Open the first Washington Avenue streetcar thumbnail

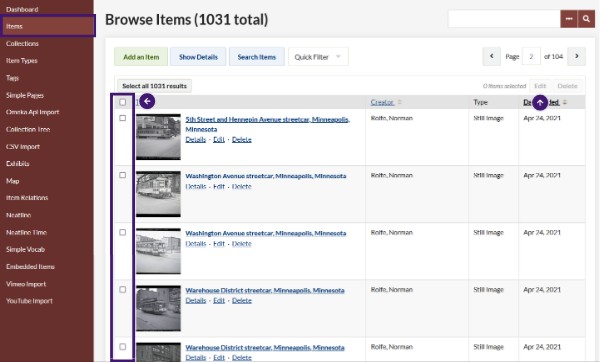click(x=158, y=194)
